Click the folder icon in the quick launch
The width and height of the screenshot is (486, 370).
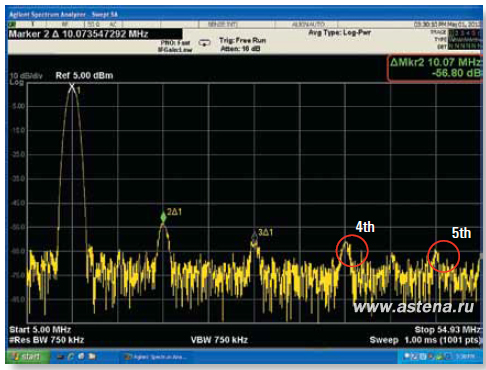(x=92, y=356)
